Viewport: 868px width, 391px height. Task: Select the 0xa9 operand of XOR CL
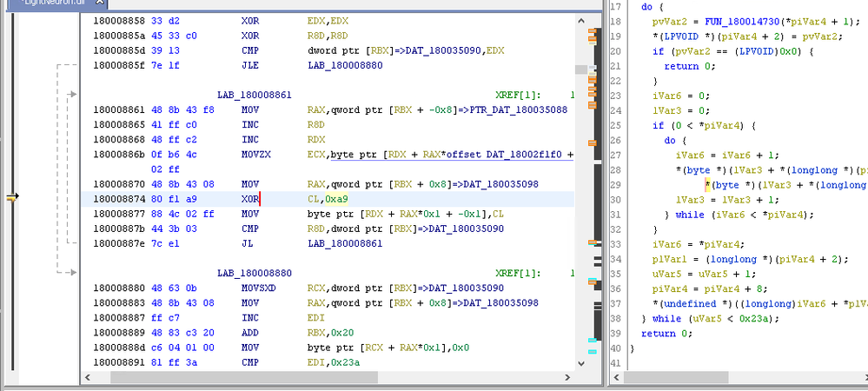(336, 199)
